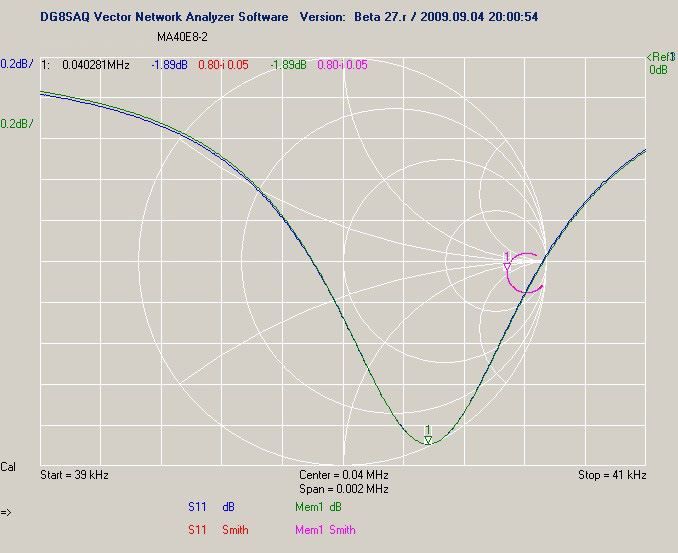Image resolution: width=678 pixels, height=553 pixels.
Task: Click the Stop = 41 kHz label
Action: click(x=612, y=475)
